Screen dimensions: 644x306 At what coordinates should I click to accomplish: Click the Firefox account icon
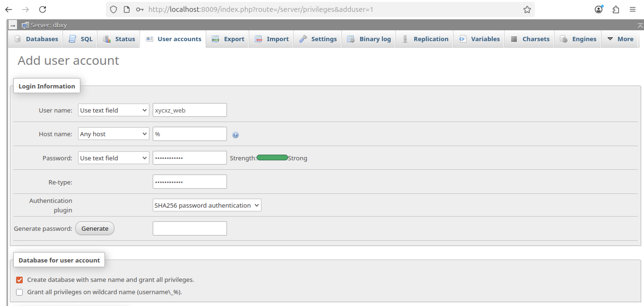[x=599, y=9]
